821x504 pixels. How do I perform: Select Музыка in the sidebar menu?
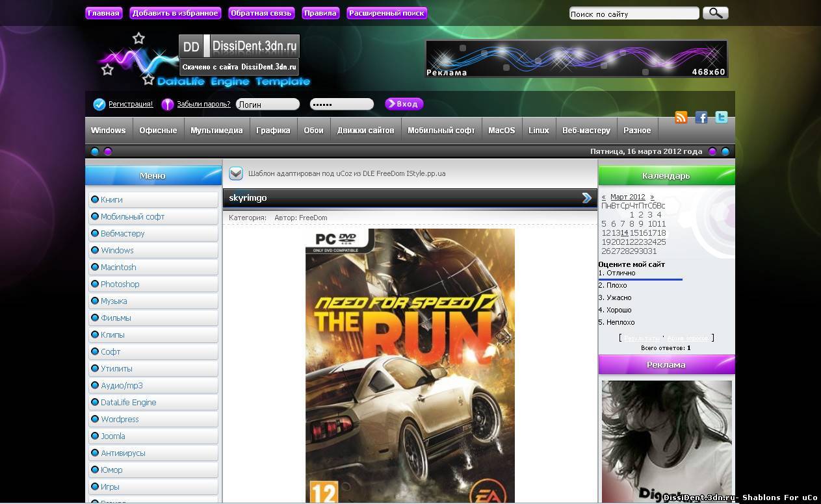click(x=153, y=301)
